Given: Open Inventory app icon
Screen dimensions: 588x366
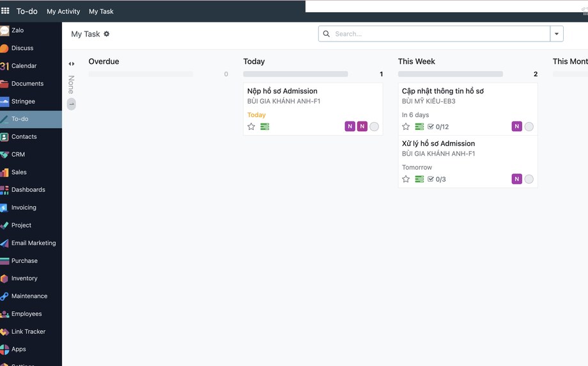Looking at the screenshot, I should (x=4, y=278).
